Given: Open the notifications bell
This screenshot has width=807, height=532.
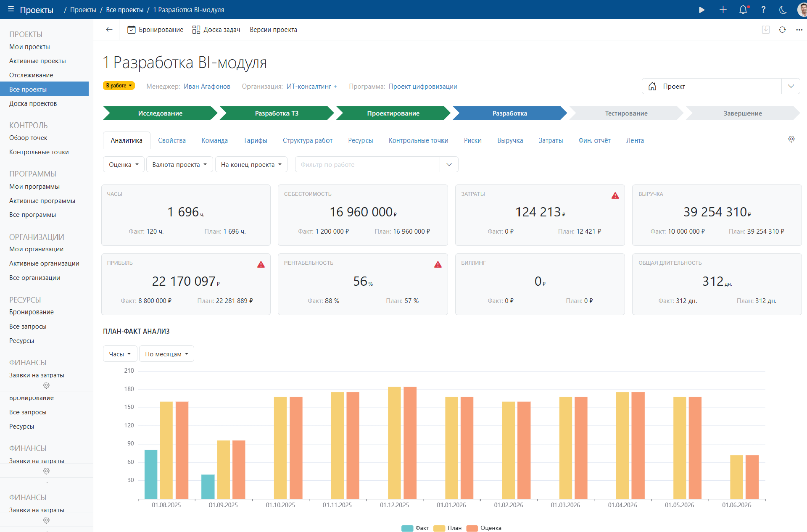Looking at the screenshot, I should pos(743,10).
